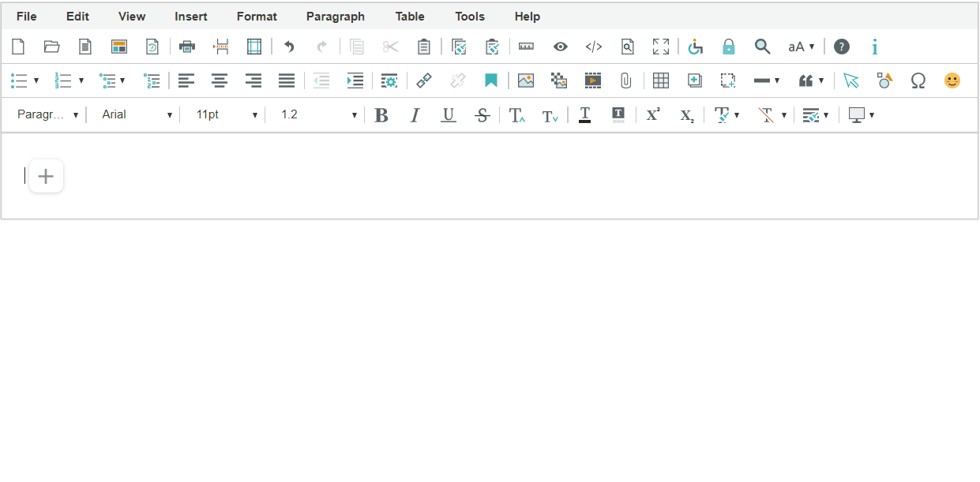
Task: Click the redo arrow
Action: point(322,47)
